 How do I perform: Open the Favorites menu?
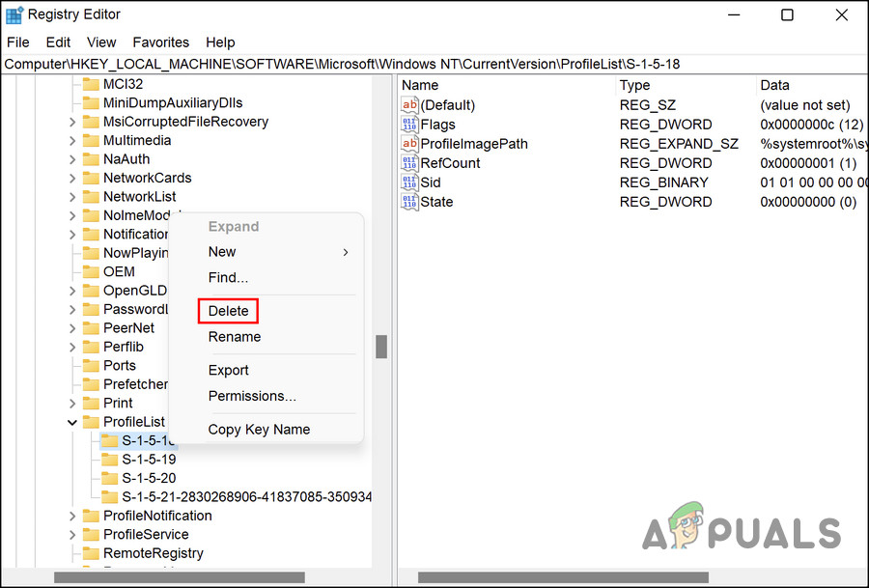point(160,42)
